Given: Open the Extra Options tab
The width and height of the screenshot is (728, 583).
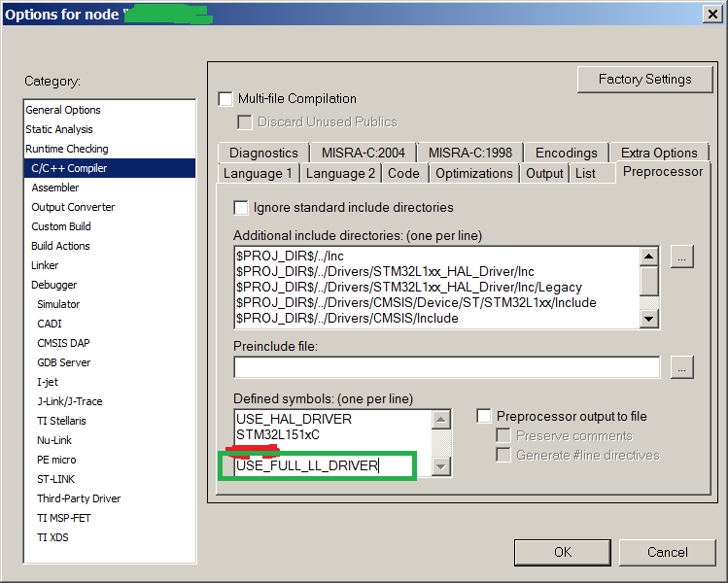Looking at the screenshot, I should 659,153.
